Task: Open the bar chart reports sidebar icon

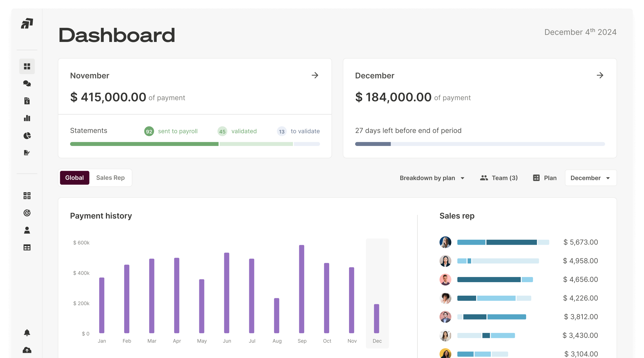Action: (x=27, y=118)
